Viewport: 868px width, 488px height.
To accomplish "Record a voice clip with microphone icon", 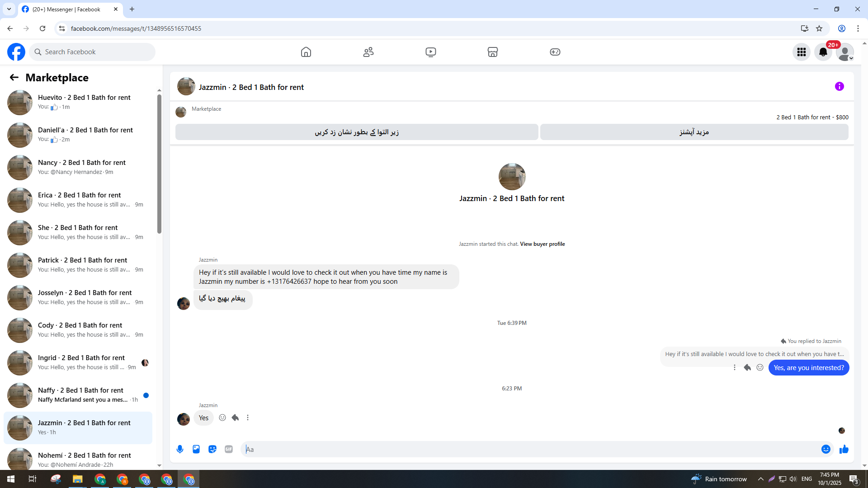I will (180, 449).
